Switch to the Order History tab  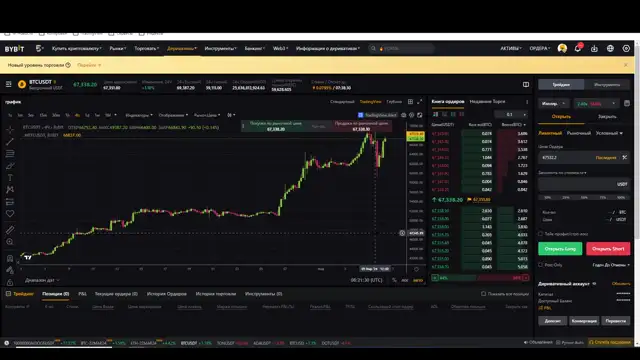click(167, 293)
